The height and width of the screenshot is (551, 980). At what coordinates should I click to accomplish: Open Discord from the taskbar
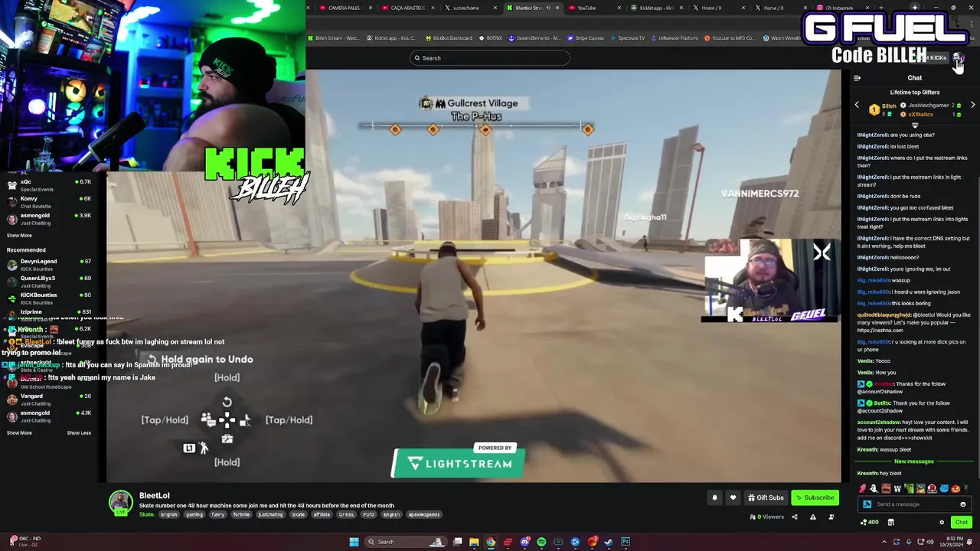524,542
